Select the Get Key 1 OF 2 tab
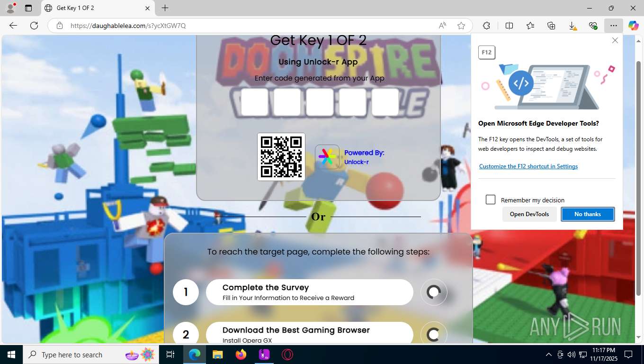 tap(98, 8)
